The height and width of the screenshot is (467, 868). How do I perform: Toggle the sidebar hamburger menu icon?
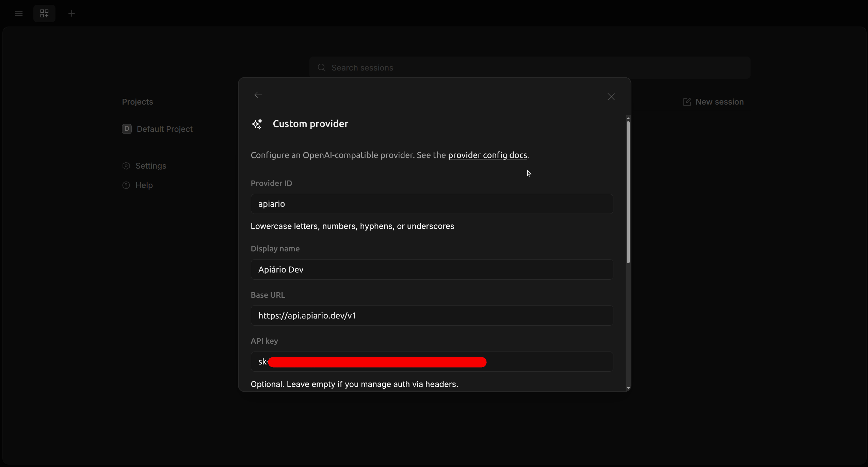19,14
